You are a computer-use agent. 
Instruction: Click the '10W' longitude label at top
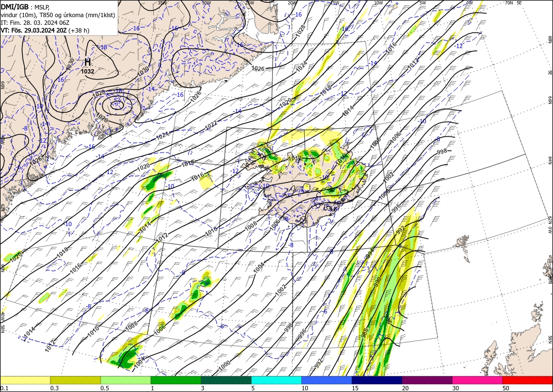pos(378,3)
